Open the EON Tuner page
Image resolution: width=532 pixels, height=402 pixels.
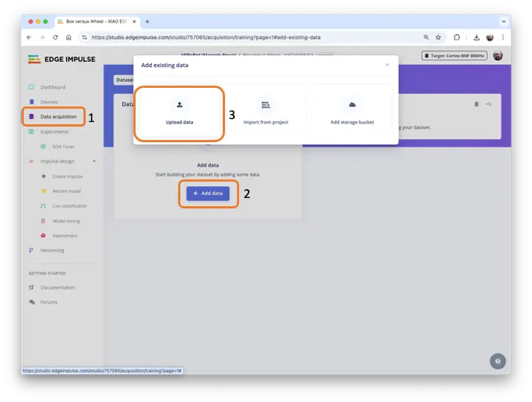click(63, 147)
